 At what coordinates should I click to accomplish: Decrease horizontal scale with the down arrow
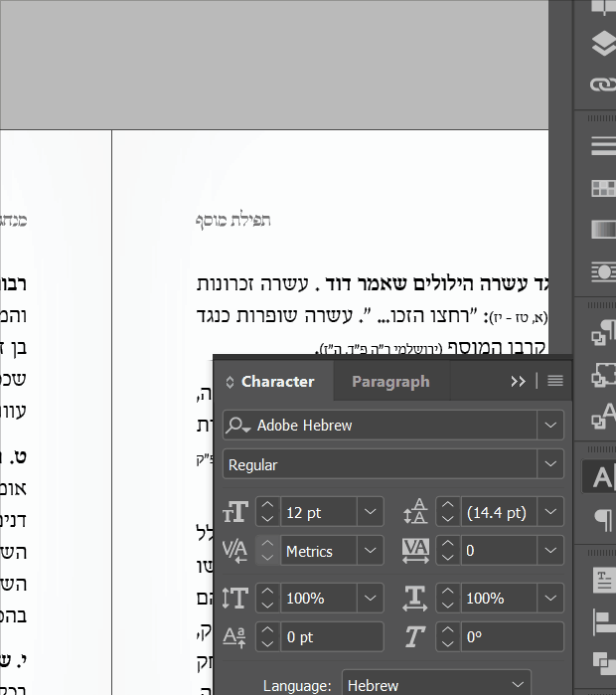point(448,606)
